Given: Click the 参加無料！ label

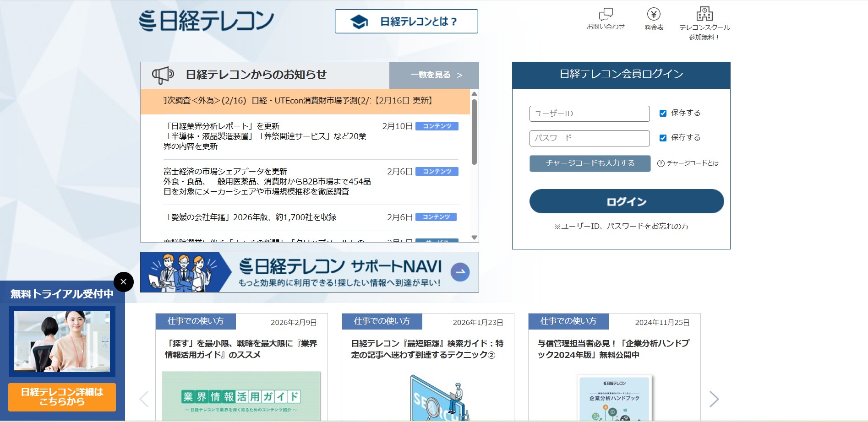Looking at the screenshot, I should point(704,37).
